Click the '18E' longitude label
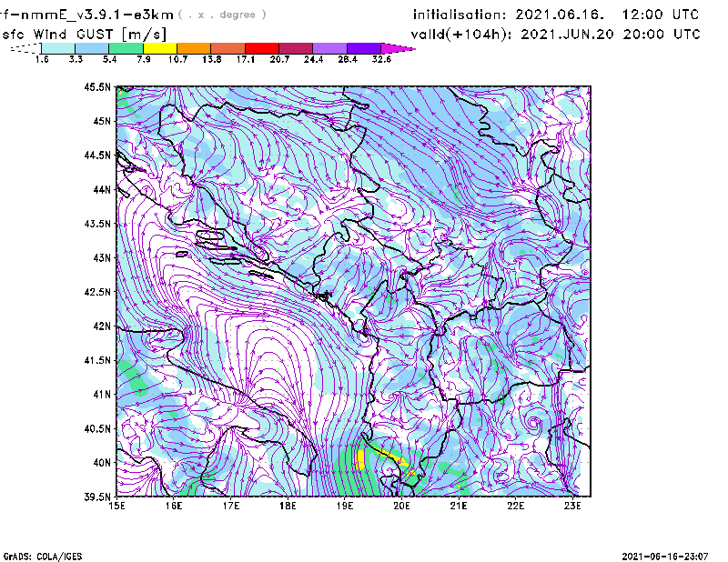 (x=288, y=506)
